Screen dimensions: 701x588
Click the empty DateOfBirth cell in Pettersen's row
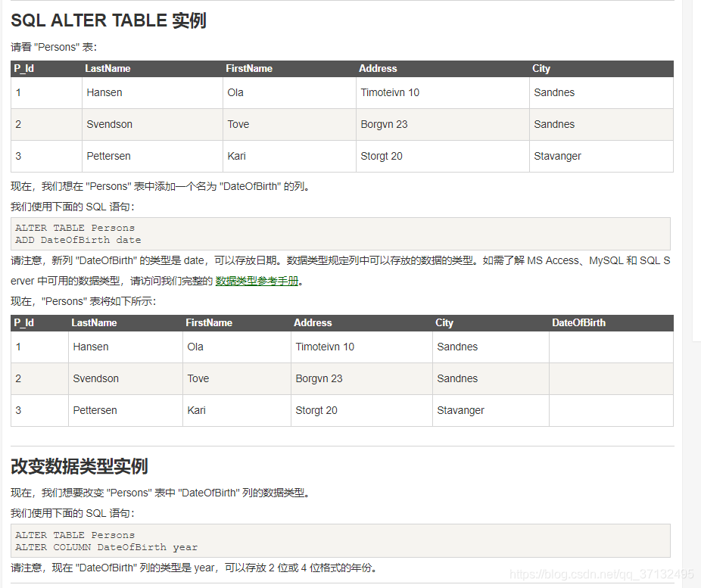coord(611,411)
